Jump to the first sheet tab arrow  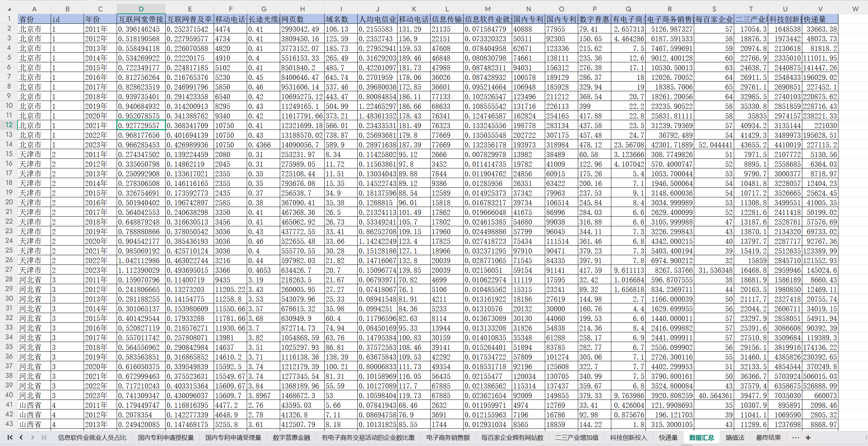click(10, 437)
